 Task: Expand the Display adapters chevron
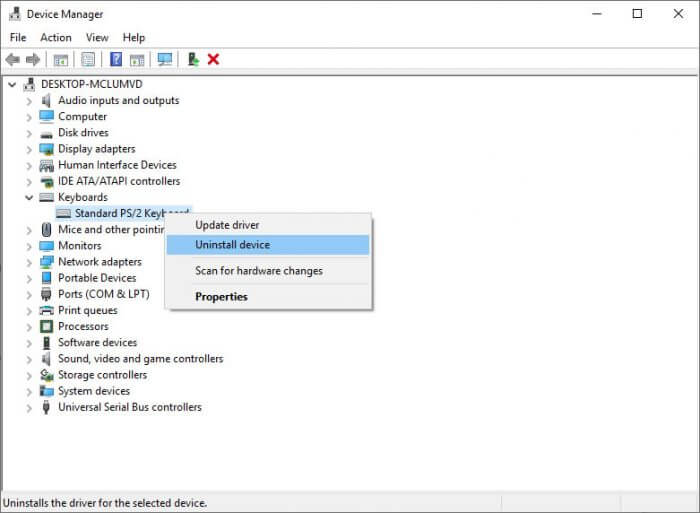click(x=29, y=150)
